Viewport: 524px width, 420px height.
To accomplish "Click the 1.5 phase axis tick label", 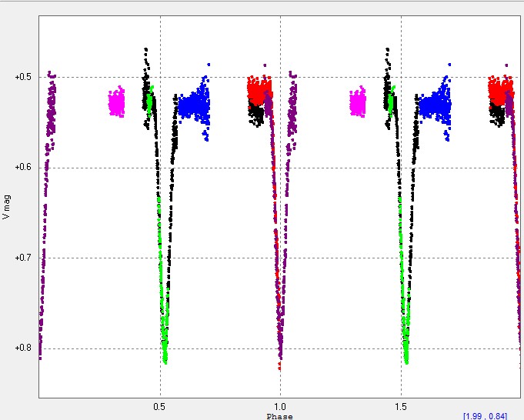I will (x=401, y=407).
